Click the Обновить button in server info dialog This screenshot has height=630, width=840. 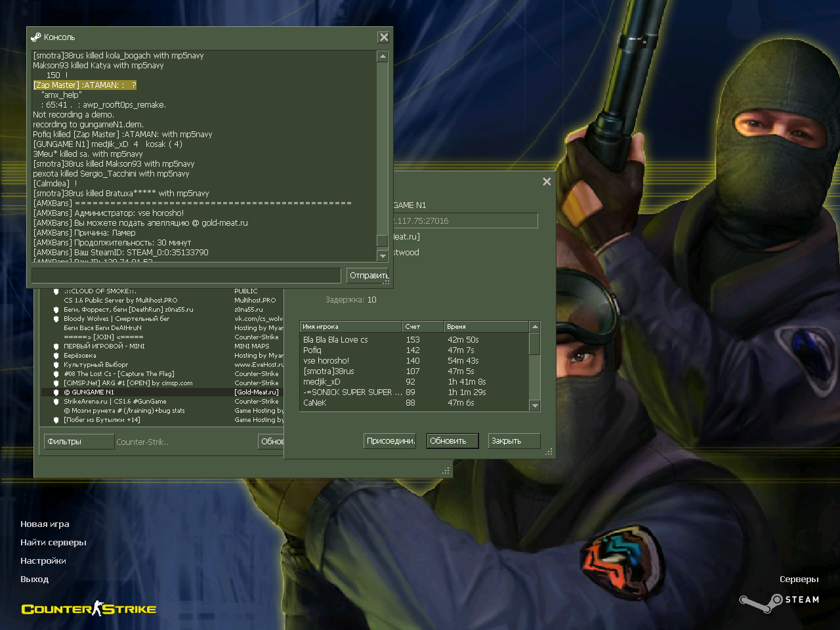453,441
